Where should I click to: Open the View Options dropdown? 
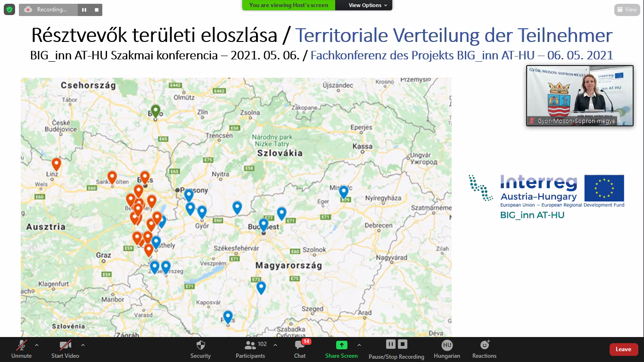368,5
